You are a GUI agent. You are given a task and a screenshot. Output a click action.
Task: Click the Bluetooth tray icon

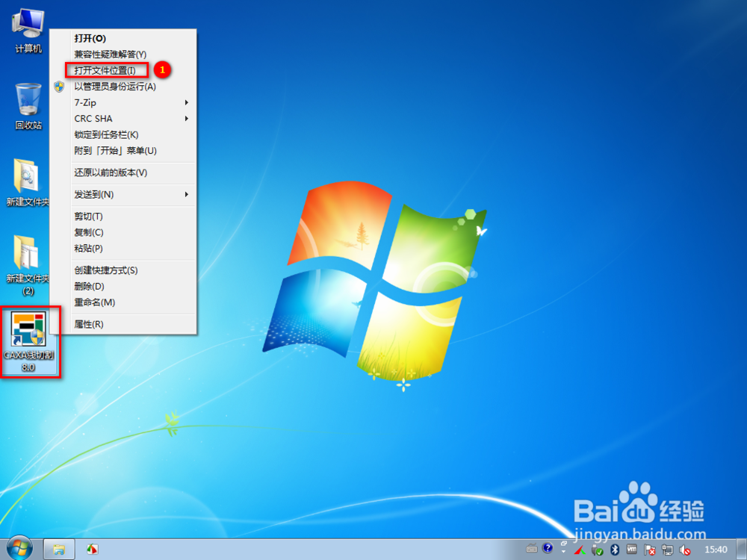(x=615, y=550)
